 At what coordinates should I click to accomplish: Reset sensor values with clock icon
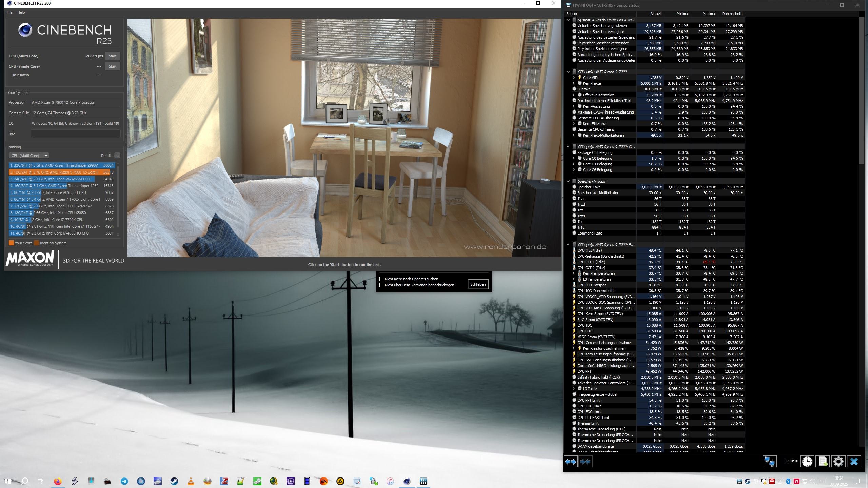(x=807, y=462)
